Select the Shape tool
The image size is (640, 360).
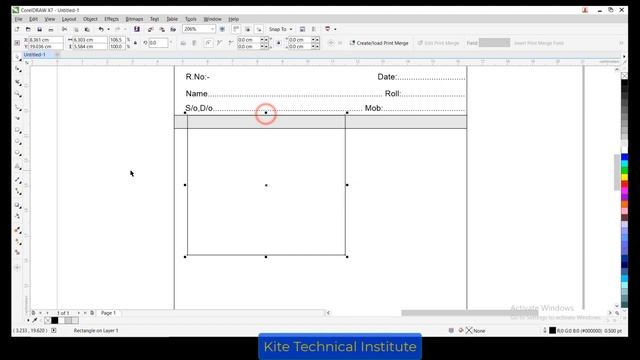[x=18, y=69]
